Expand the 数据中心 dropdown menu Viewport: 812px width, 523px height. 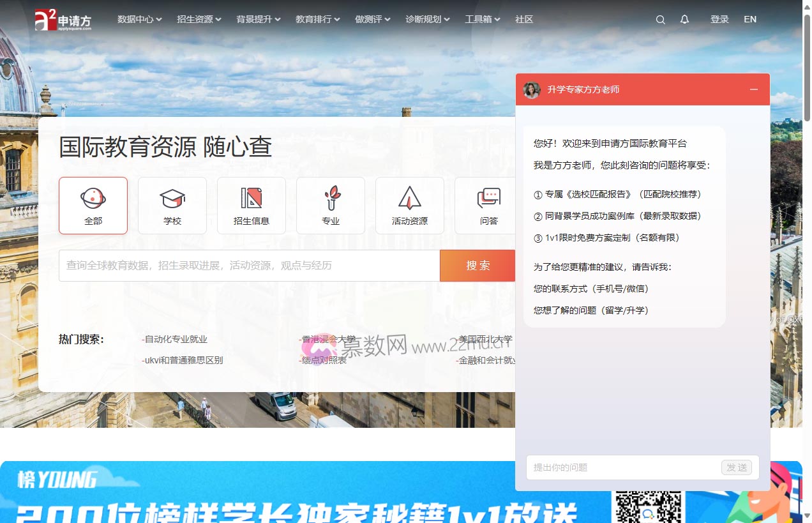139,20
